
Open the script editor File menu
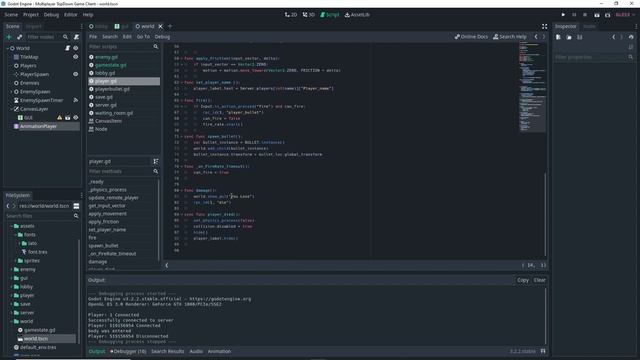click(93, 37)
